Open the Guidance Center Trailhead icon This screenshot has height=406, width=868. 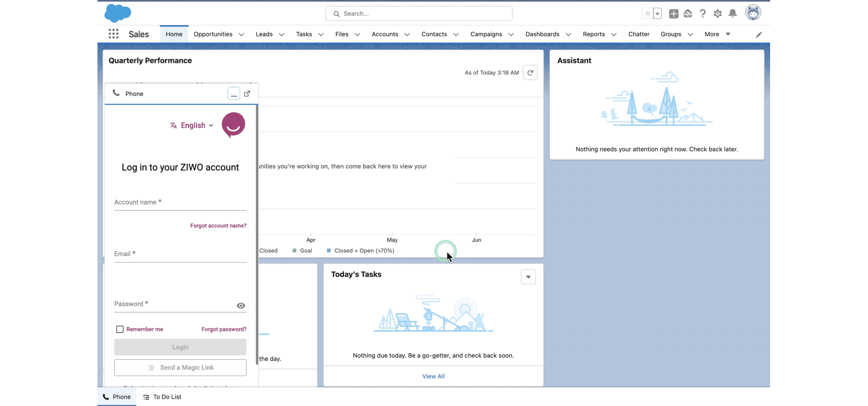coord(688,14)
